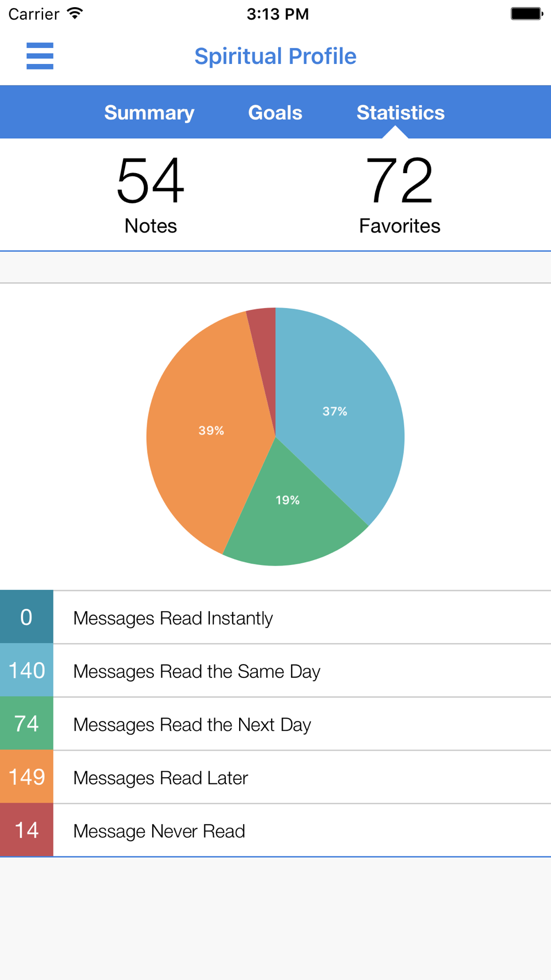Tap the 72 Favorites counter
The image size is (551, 980).
point(399,194)
